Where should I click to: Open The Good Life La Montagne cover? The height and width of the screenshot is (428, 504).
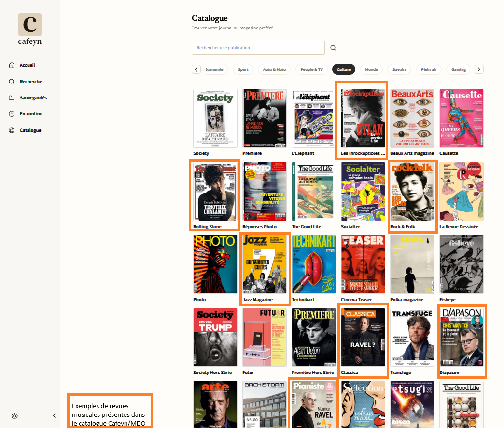pos(314,191)
